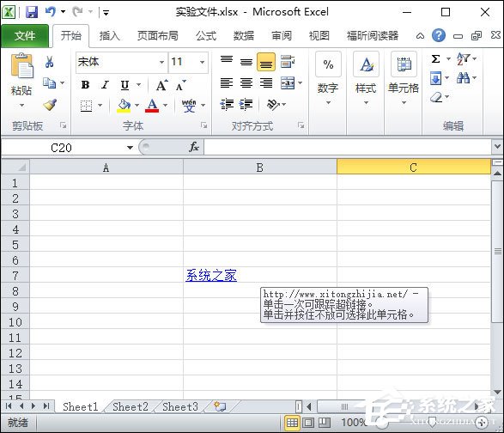This screenshot has height=433, width=504.
Task: Click the Sort and Filter icon
Action: 463,59
